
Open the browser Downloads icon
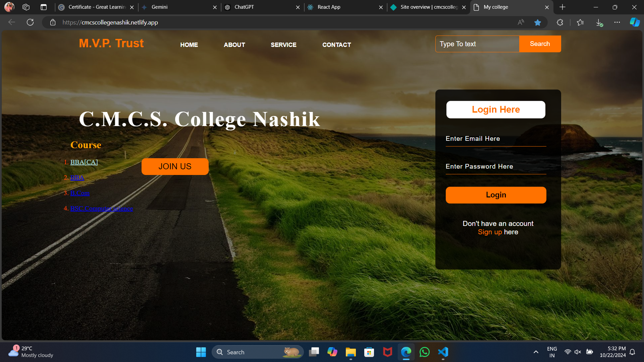(x=599, y=22)
